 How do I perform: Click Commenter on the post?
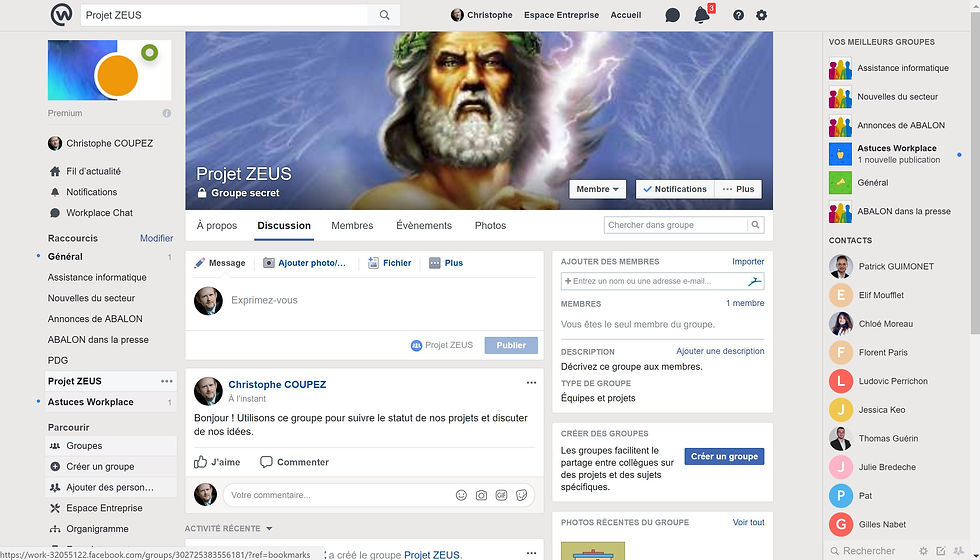click(294, 462)
